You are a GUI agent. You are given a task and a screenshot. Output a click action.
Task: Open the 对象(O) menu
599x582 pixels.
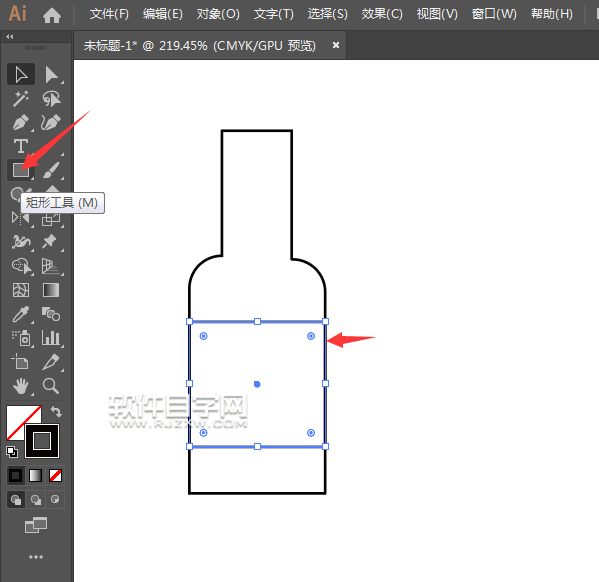tap(218, 15)
